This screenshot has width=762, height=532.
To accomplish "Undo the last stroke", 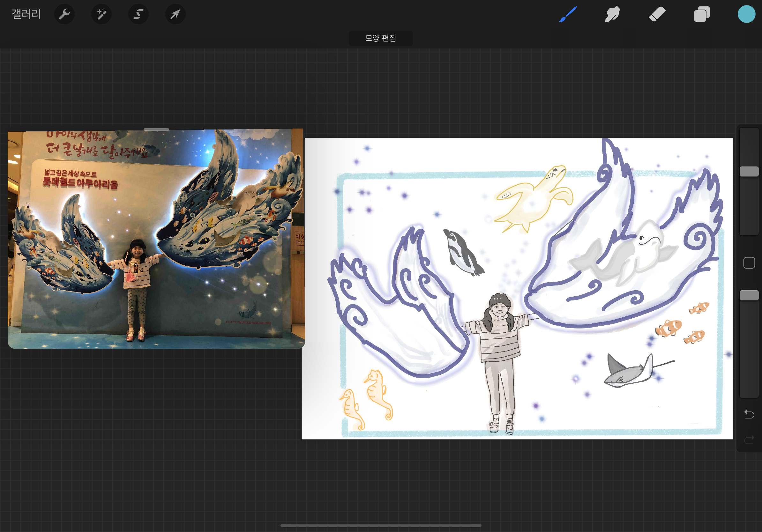I will (749, 414).
